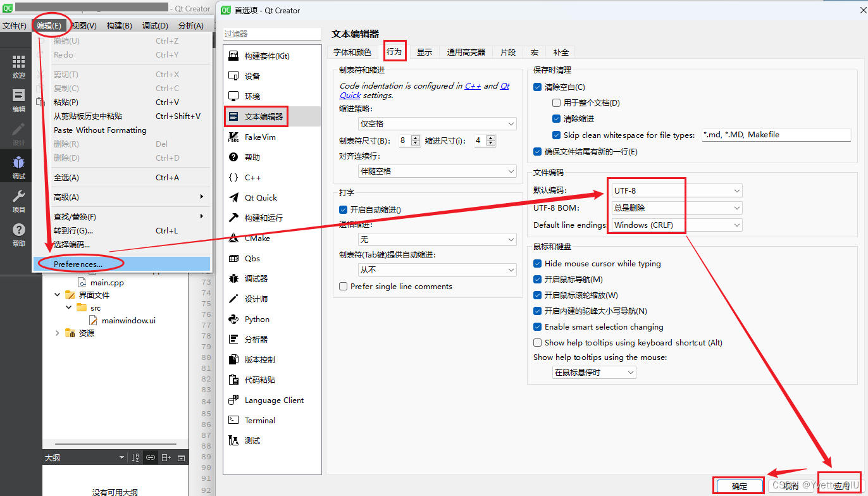Click split panel icon in 大纲 header
868x496 pixels.
[x=166, y=457]
